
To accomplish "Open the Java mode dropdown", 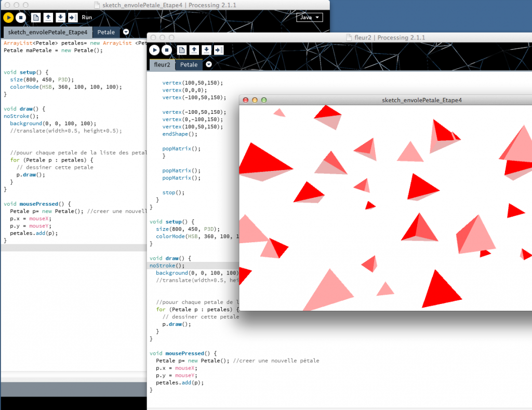I will point(310,17).
